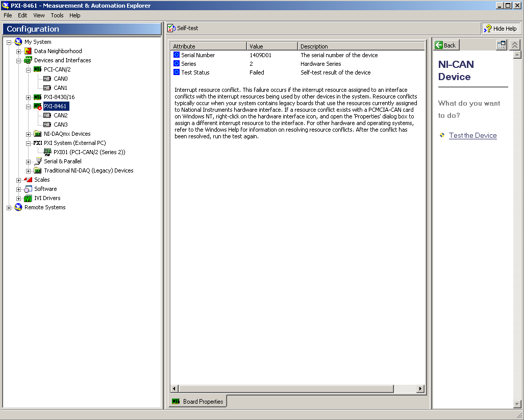Collapse the PCI-CAN/2 tree node
Screen dimensions: 524x420
29,69
